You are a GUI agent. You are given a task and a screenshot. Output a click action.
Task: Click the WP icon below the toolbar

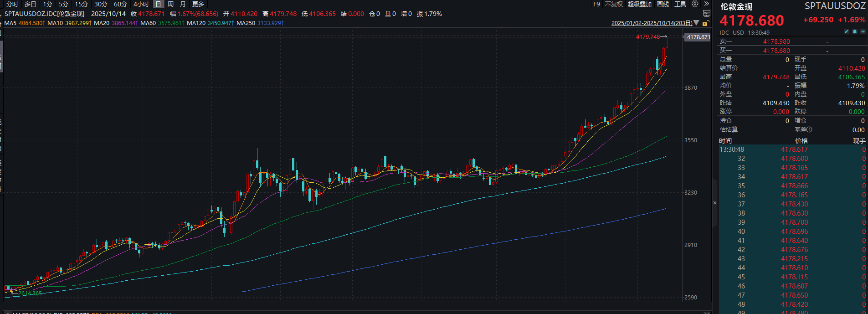tap(706, 14)
